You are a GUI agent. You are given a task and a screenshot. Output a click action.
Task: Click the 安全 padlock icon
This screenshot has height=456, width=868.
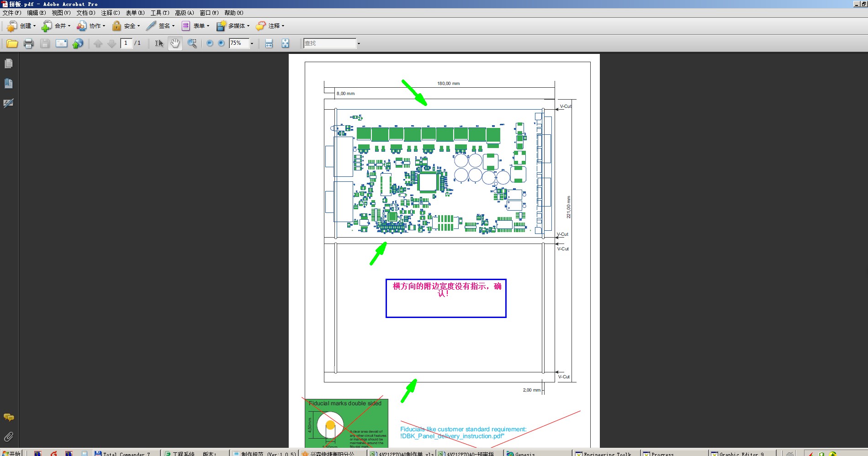pos(116,26)
